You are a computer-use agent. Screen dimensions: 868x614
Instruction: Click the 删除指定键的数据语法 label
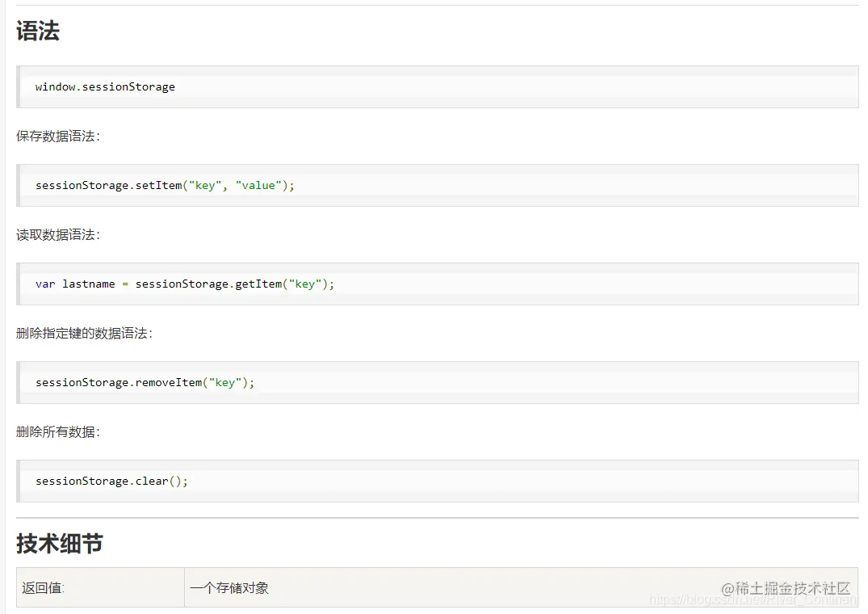point(84,334)
